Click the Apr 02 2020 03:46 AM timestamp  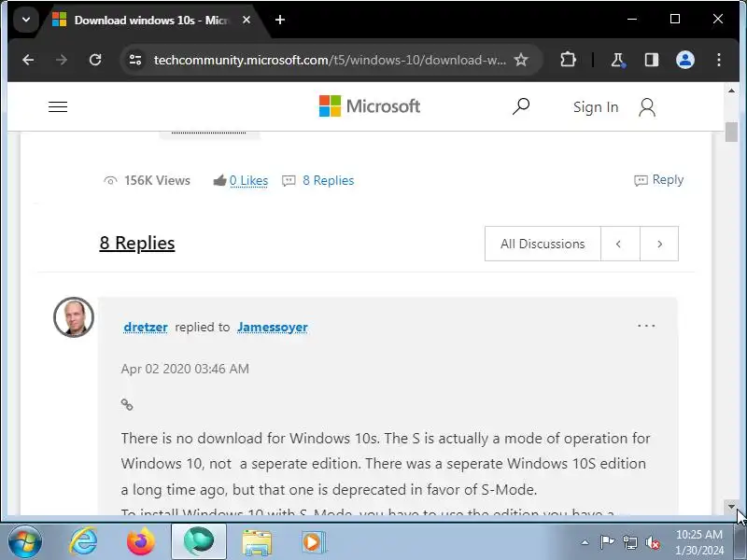(185, 369)
